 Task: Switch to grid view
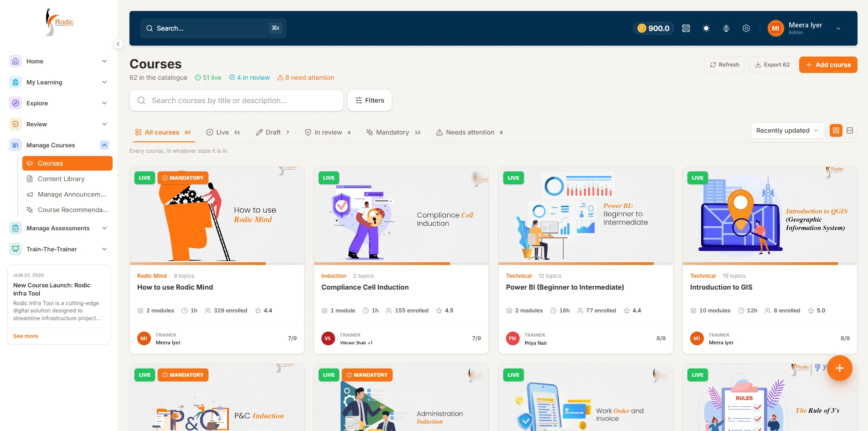(836, 130)
